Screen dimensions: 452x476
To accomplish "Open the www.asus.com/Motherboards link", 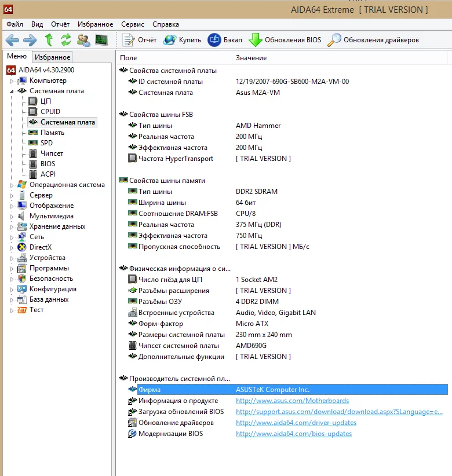I will tap(292, 401).
